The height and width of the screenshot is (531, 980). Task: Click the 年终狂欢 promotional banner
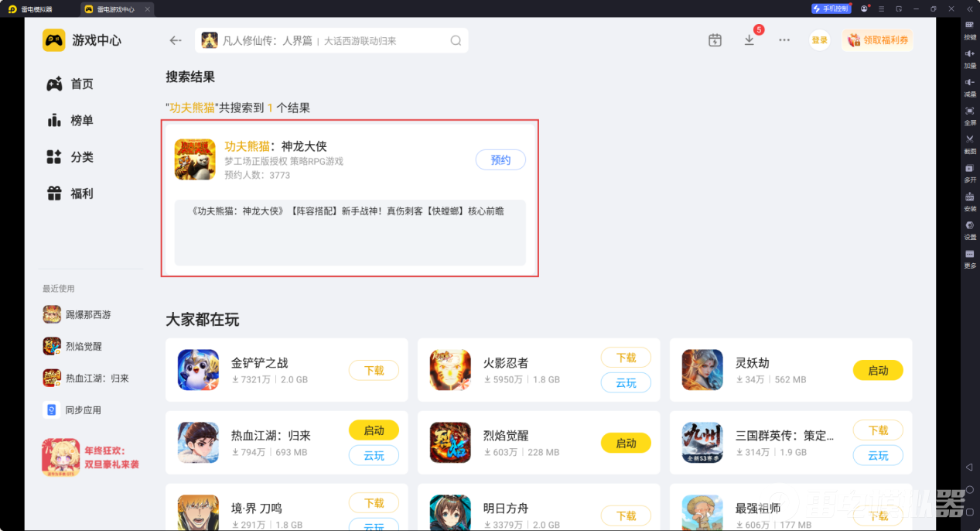click(x=91, y=457)
